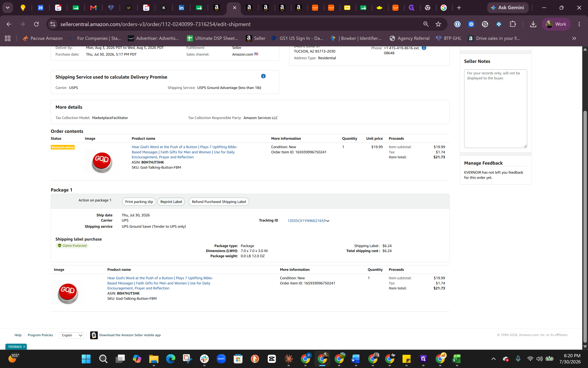The width and height of the screenshot is (588, 368).
Task: Open the Ultimate DSP Sheet bookmark
Action: pos(213,38)
